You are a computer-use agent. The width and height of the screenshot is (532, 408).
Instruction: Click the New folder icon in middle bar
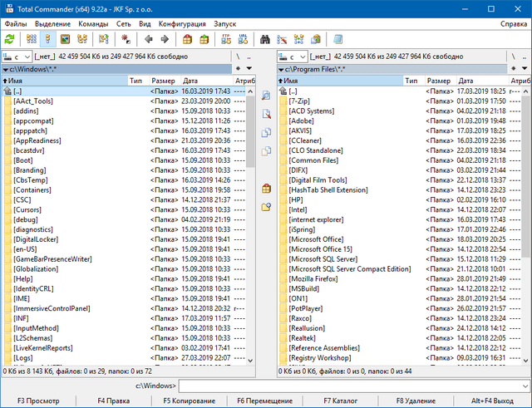(266, 206)
